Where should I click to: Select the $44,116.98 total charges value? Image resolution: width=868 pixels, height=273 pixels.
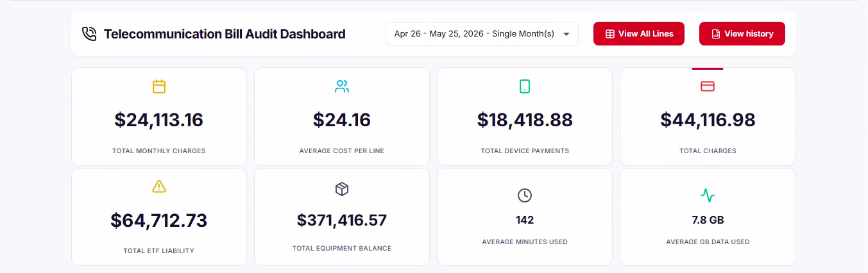708,120
